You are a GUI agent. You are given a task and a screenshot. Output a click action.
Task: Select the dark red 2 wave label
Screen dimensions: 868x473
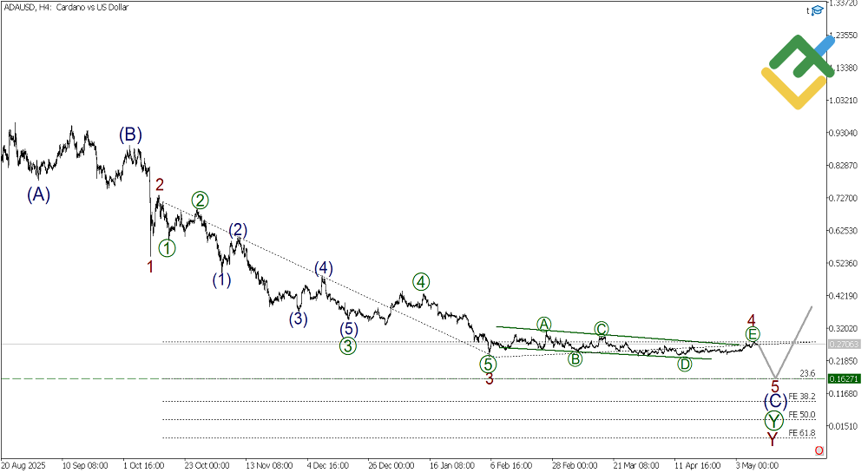[x=160, y=184]
